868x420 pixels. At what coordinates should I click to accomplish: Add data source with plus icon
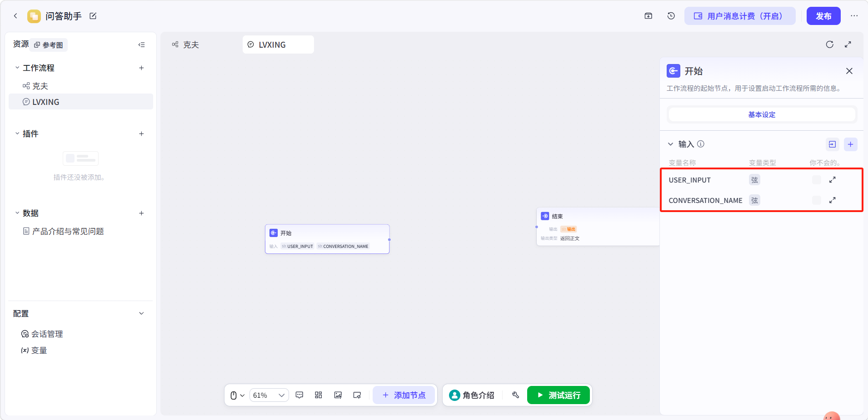141,213
